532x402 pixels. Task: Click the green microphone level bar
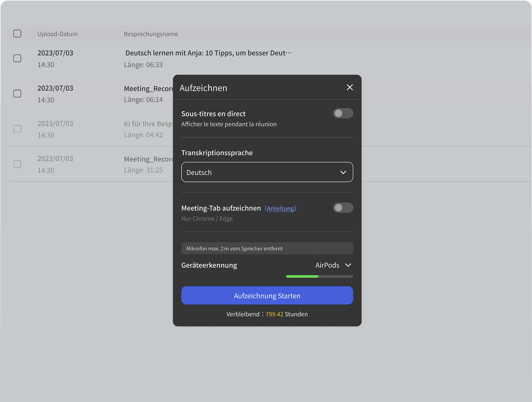pyautogui.click(x=302, y=277)
